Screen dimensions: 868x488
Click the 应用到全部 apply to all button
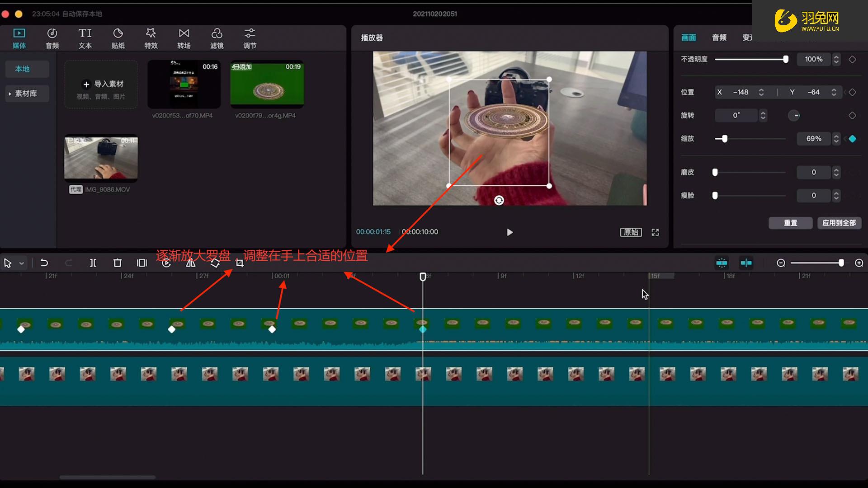pos(839,223)
